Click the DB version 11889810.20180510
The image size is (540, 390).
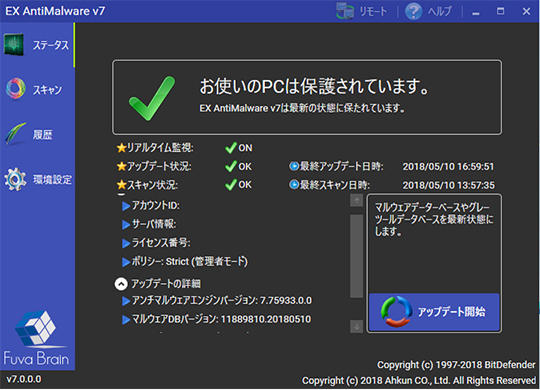(x=266, y=319)
